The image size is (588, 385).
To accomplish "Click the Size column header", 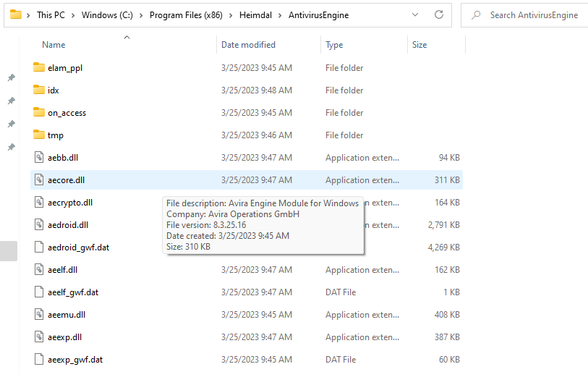I will pos(419,45).
